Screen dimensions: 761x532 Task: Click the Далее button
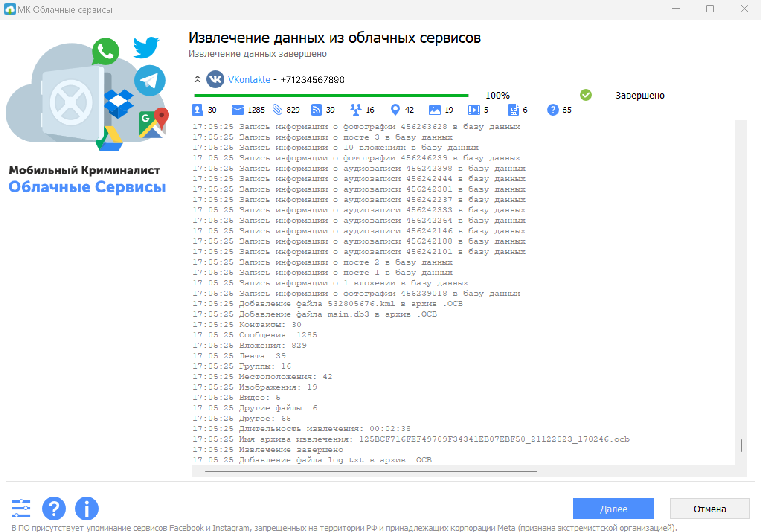pos(613,509)
